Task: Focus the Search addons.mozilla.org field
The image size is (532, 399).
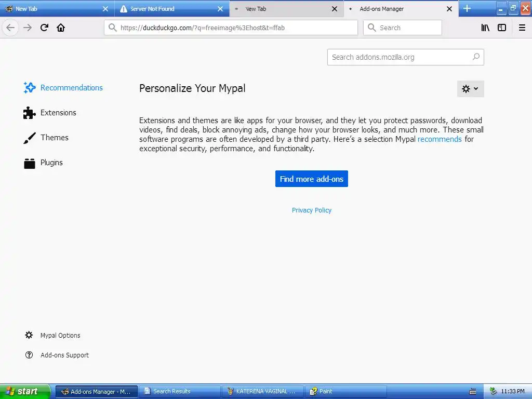Action: (x=405, y=57)
